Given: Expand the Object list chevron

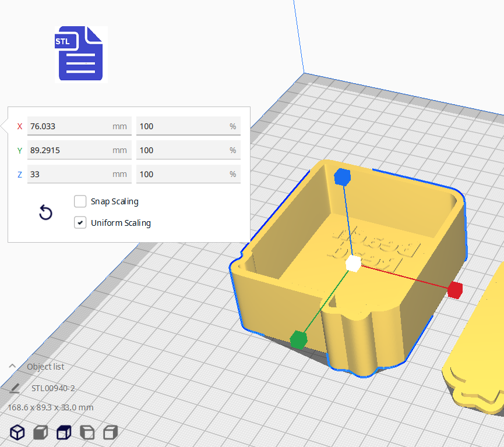Looking at the screenshot, I should pos(12,366).
